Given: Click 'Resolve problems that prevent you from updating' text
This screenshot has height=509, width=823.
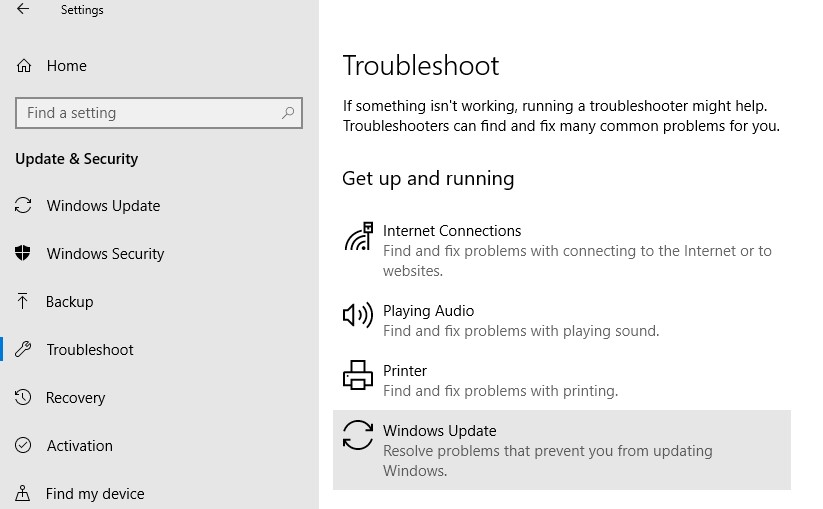Looking at the screenshot, I should click(x=547, y=451).
